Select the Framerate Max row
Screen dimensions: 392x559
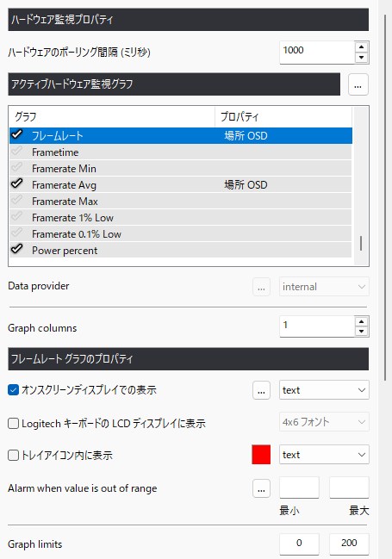(180, 201)
